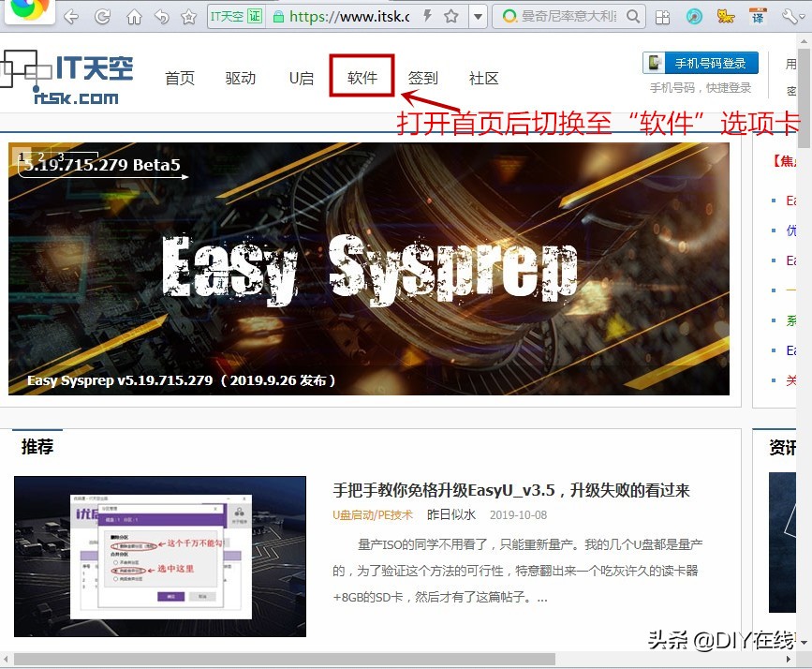Go to browser home with the home icon
Image resolution: width=812 pixels, height=669 pixels.
click(x=133, y=15)
